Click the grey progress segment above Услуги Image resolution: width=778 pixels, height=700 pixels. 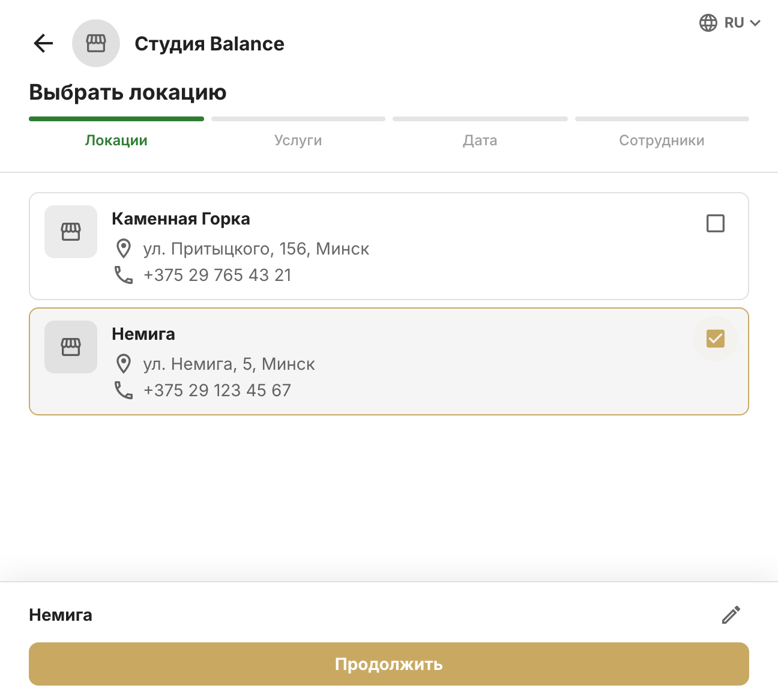298,119
